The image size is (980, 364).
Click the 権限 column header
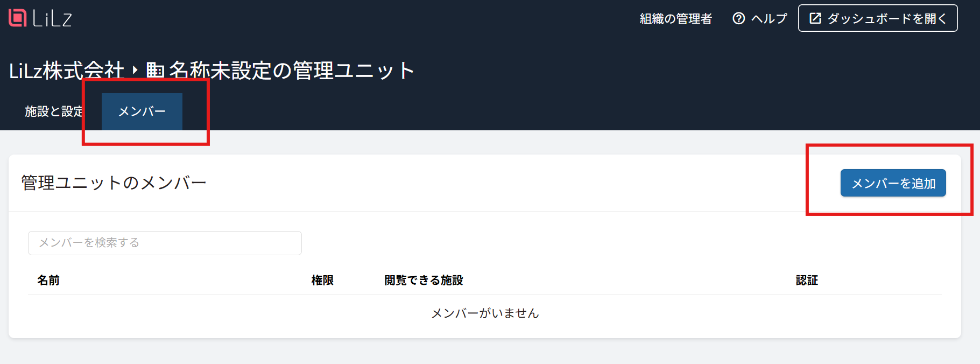[322, 280]
